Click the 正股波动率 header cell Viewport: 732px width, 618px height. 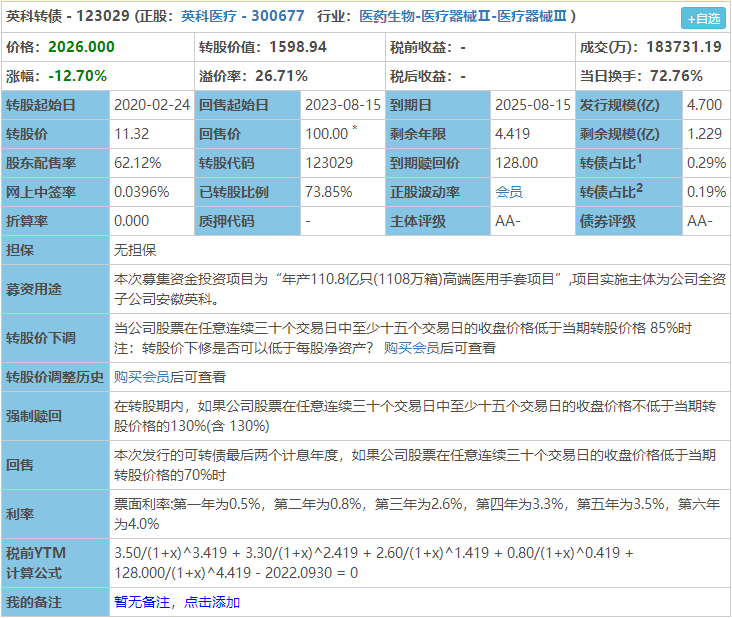click(x=438, y=192)
